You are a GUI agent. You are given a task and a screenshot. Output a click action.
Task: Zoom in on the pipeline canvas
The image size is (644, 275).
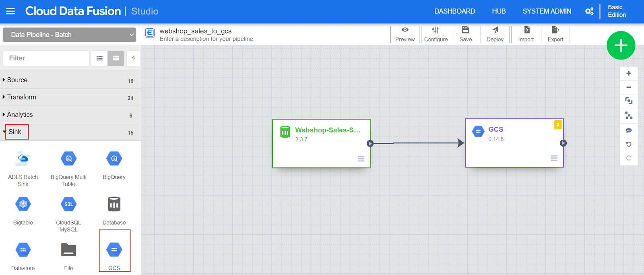[x=629, y=73]
